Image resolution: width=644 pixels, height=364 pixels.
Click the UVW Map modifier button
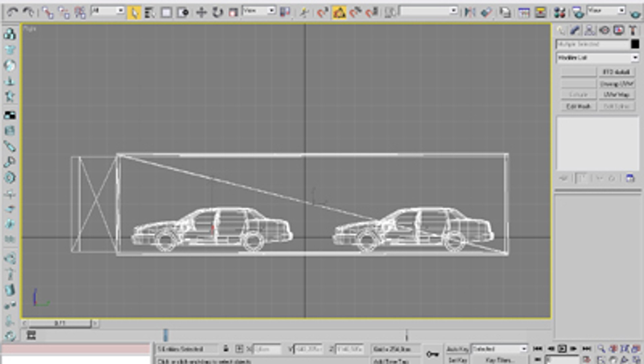point(616,95)
